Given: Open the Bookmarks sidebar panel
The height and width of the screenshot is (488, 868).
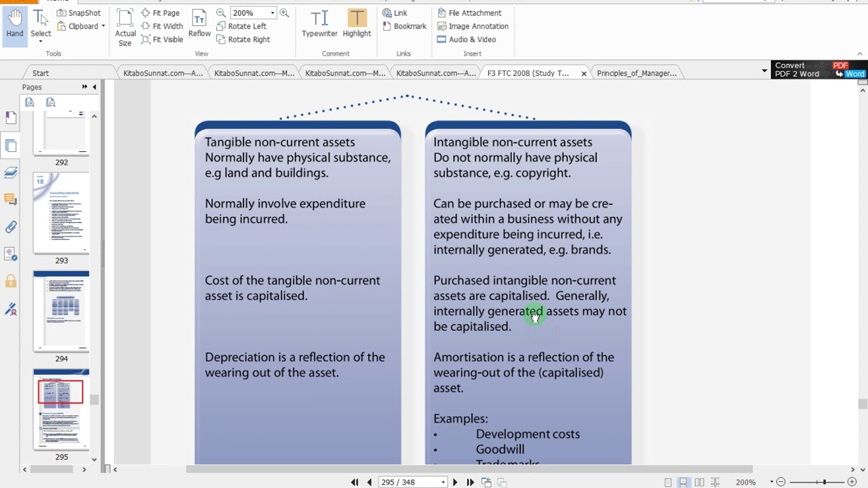Looking at the screenshot, I should (11, 117).
